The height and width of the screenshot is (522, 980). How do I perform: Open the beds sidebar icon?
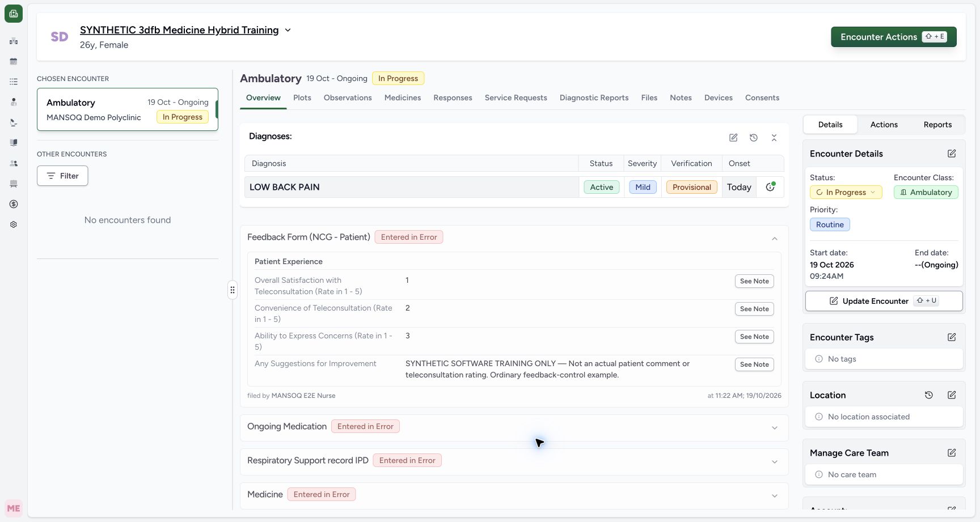point(14,184)
